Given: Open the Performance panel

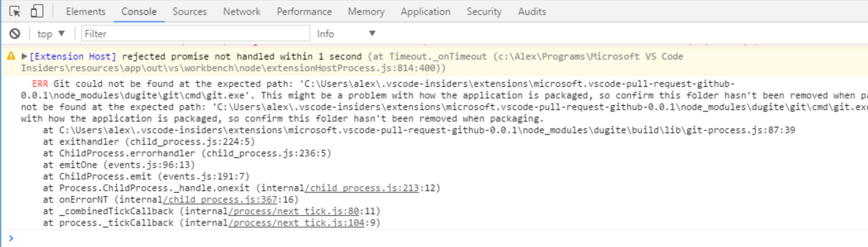Looking at the screenshot, I should pos(303,11).
